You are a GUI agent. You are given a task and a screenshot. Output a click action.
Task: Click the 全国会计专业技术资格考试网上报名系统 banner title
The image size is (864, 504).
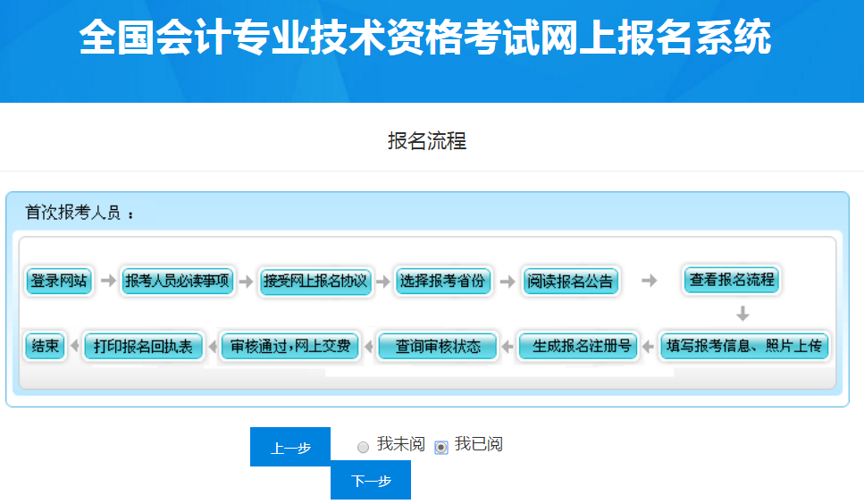[x=425, y=38]
